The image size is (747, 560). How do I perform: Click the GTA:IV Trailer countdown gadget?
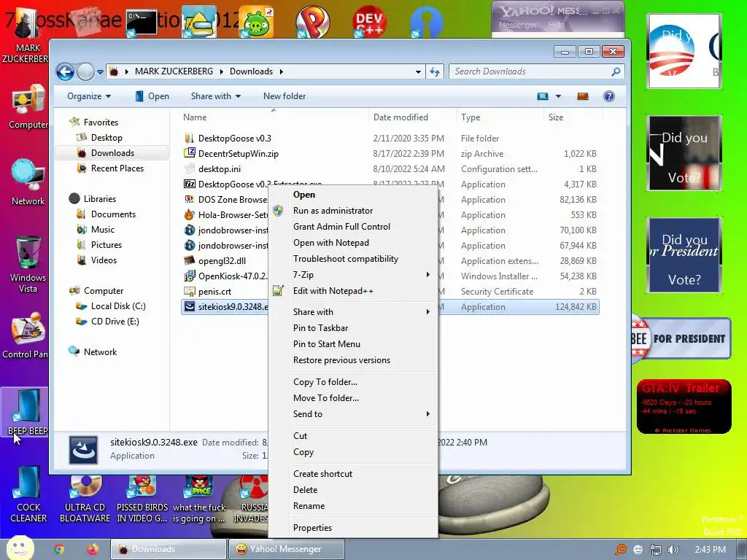(684, 407)
